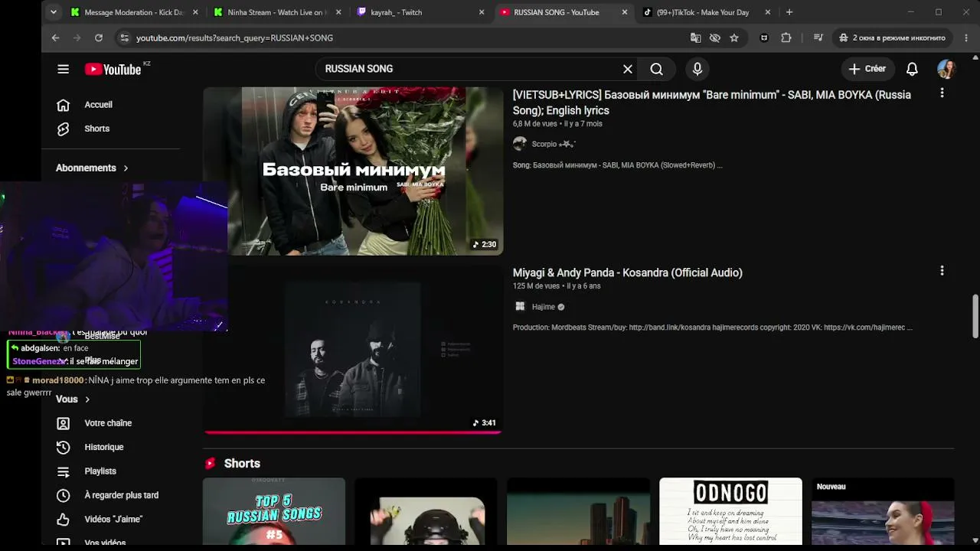Open the media controls icon

click(x=818, y=37)
